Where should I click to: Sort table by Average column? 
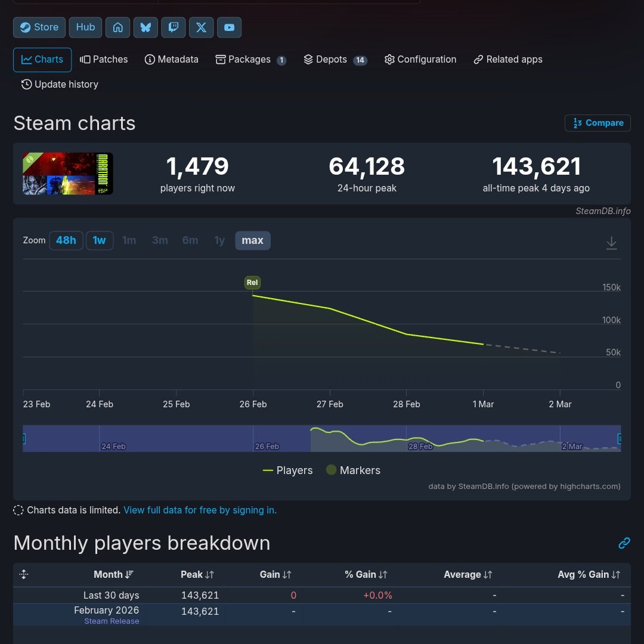coord(468,575)
